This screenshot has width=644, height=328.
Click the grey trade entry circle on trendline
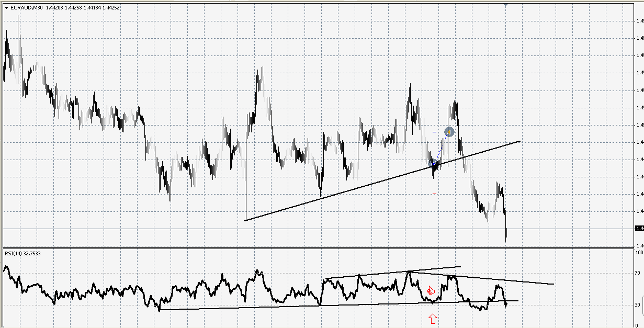click(433, 163)
